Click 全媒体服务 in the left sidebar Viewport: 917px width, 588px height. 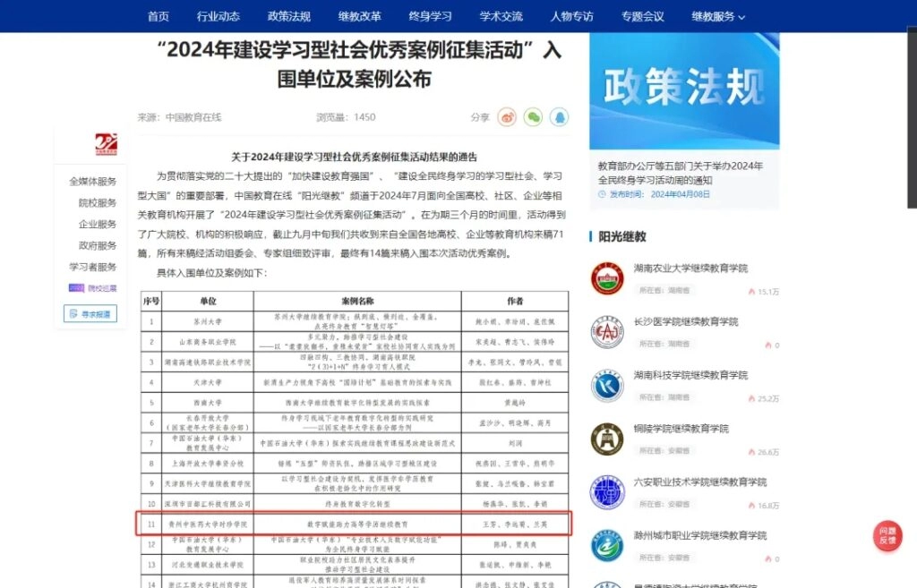(x=92, y=181)
